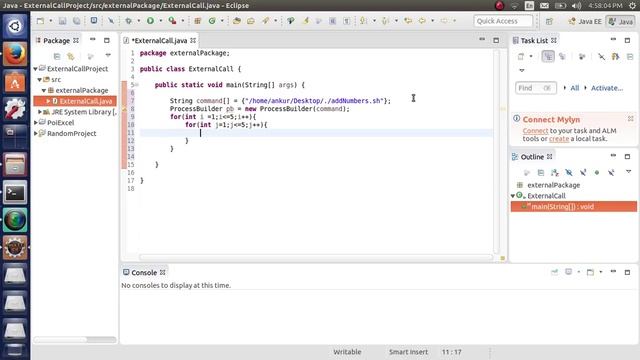Open Ubuntu Dash home button

[x=15, y=27]
